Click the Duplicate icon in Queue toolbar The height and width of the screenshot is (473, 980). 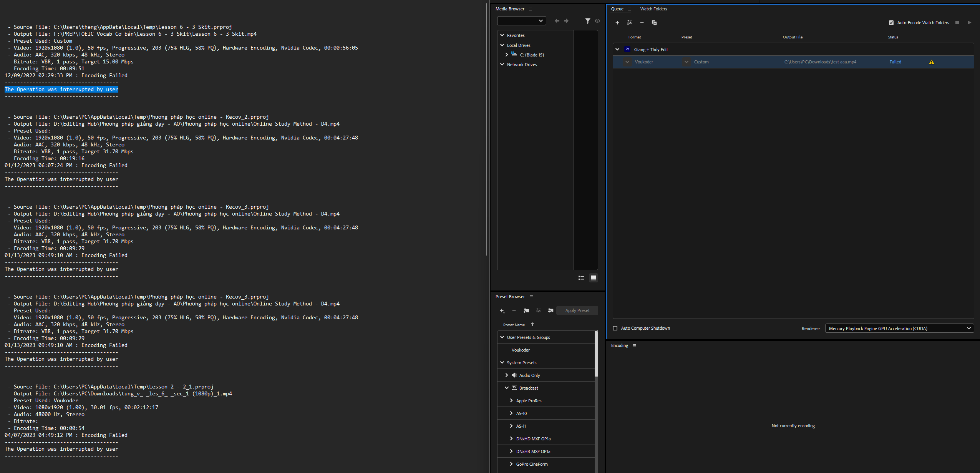[x=654, y=23]
